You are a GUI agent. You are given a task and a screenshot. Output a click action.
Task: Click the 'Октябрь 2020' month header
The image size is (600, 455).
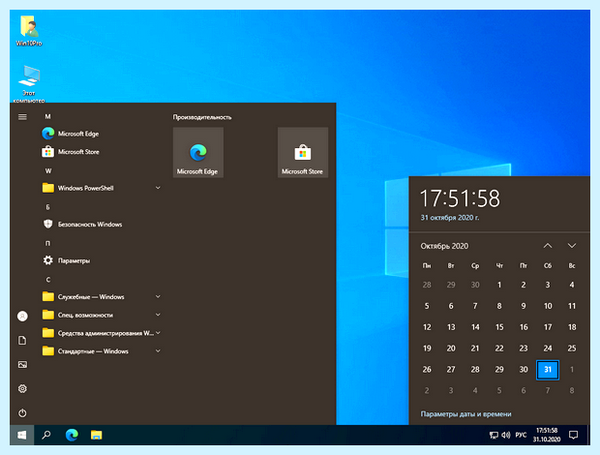tap(444, 246)
